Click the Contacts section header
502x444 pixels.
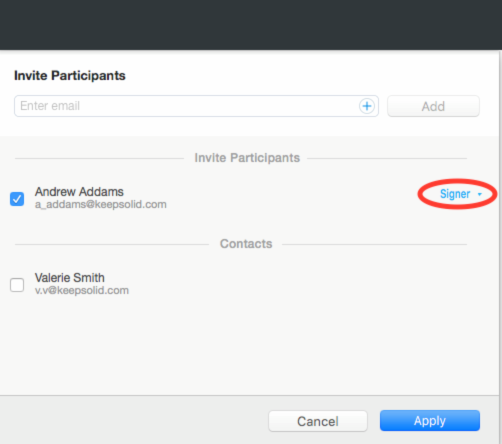(246, 244)
